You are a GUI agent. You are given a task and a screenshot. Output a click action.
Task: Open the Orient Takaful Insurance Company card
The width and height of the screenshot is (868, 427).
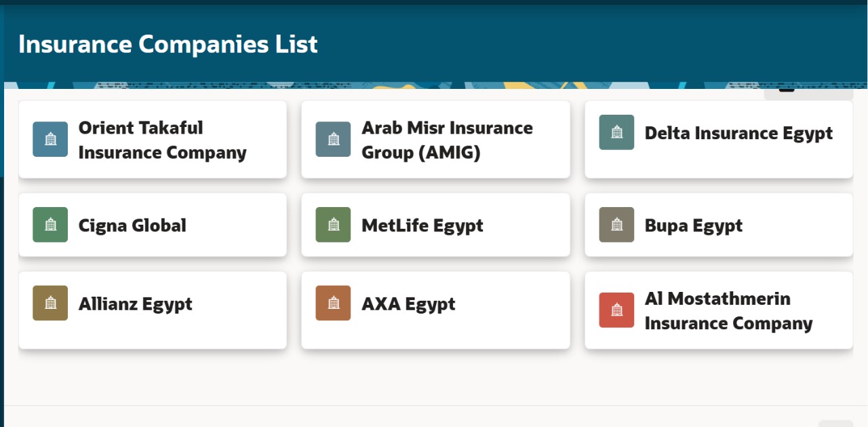153,139
